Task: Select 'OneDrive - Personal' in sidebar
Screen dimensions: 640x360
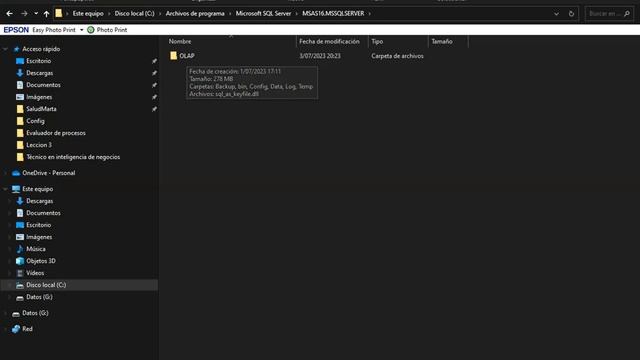Action: pos(49,173)
